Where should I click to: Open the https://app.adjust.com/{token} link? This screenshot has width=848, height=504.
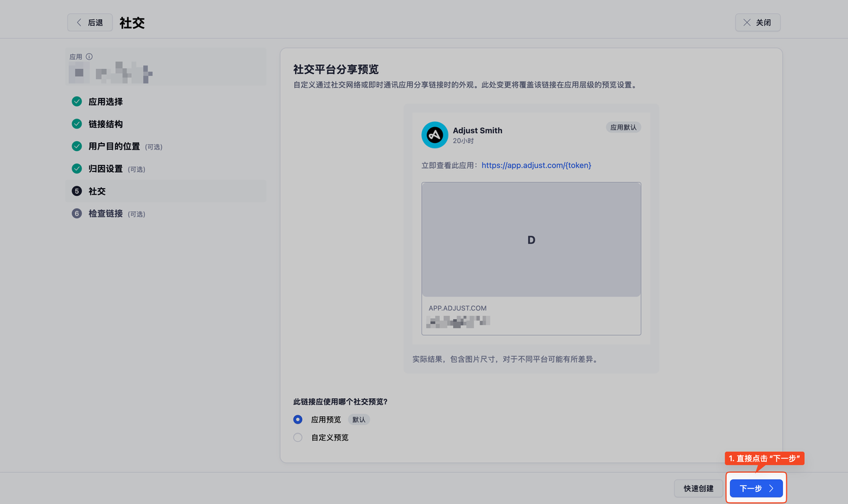pos(535,165)
